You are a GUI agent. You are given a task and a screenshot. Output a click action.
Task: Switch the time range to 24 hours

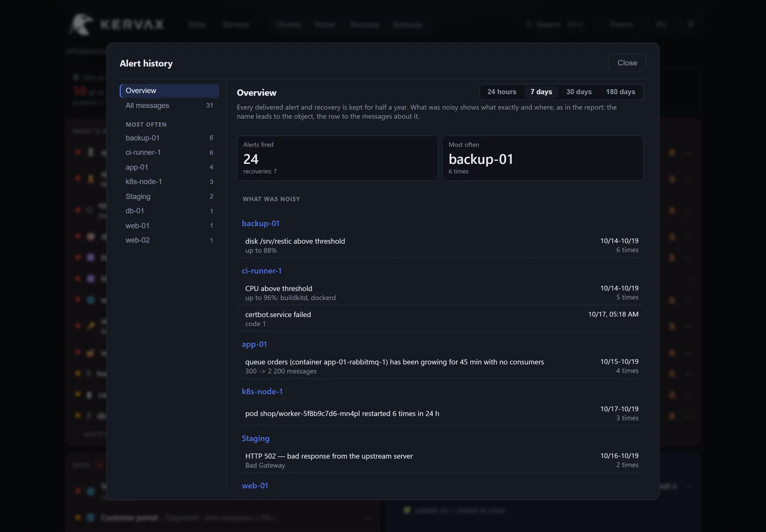(x=502, y=92)
